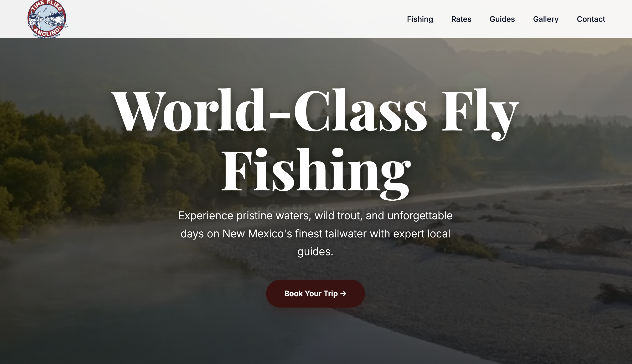
Task: Click the Time Flies Angling logo
Action: click(x=47, y=19)
